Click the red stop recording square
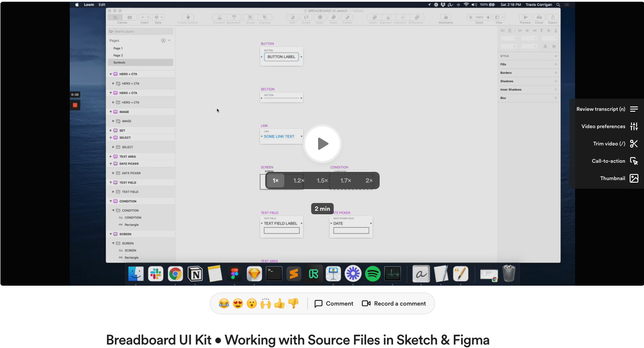The height and width of the screenshot is (348, 644). (x=75, y=105)
